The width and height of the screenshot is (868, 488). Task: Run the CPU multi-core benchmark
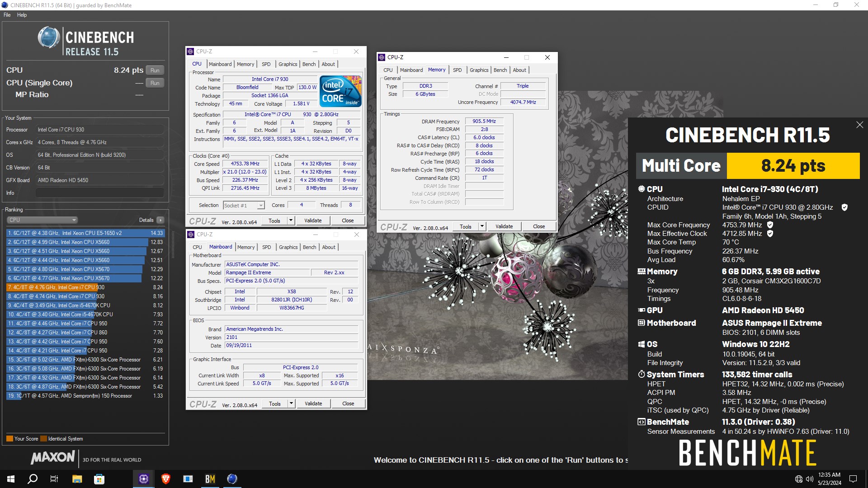155,70
